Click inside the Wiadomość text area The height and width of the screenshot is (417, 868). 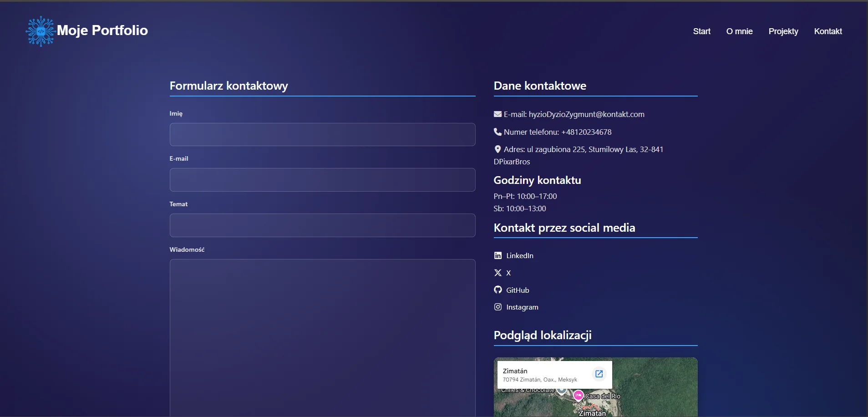322,338
